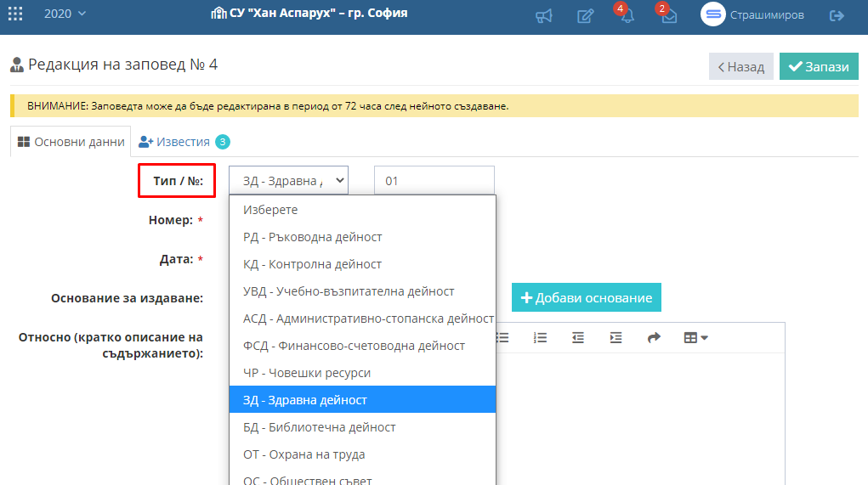This screenshot has width=868, height=485.
Task: Collapse the ЗД - Здравна type dropdown
Action: (288, 181)
